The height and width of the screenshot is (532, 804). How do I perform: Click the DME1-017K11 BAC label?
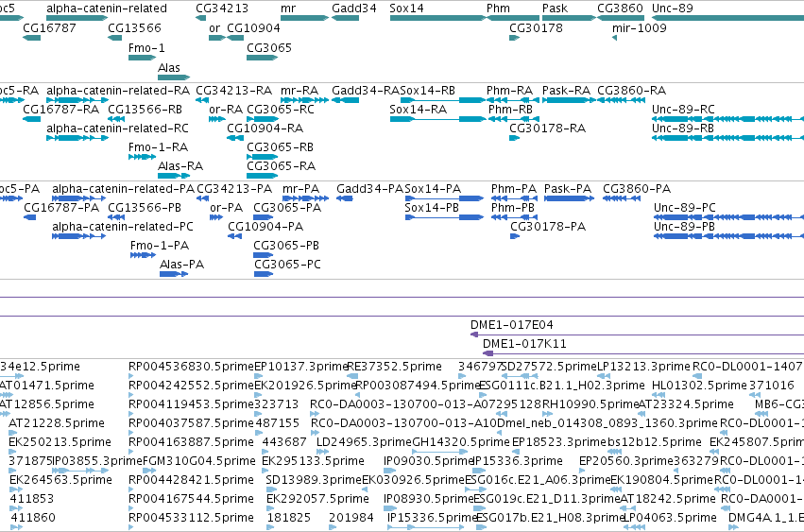click(x=524, y=344)
